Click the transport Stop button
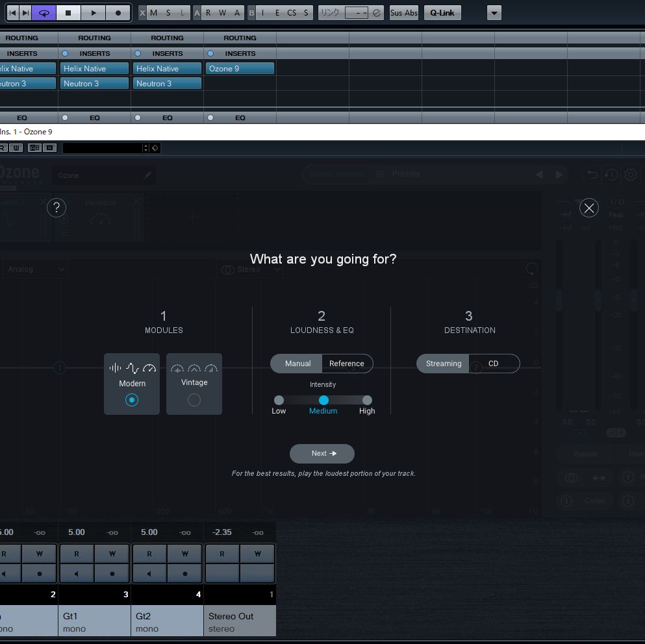Viewport: 645px width, 644px height. (68, 13)
